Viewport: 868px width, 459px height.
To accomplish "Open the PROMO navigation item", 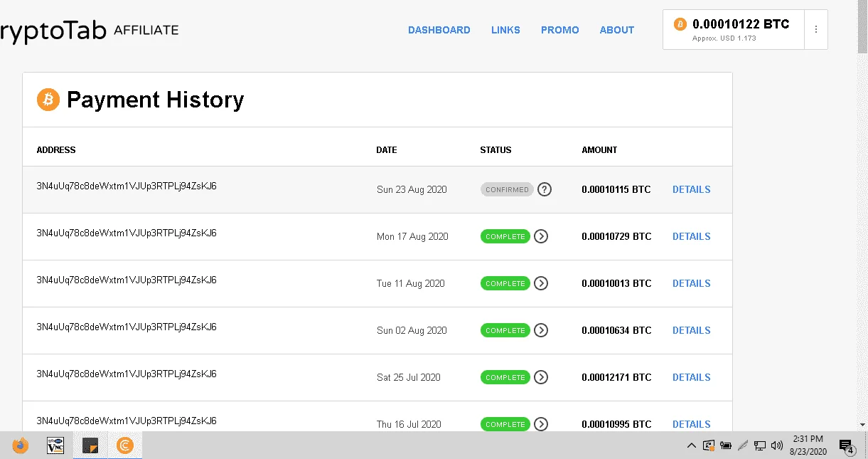I will coord(560,30).
